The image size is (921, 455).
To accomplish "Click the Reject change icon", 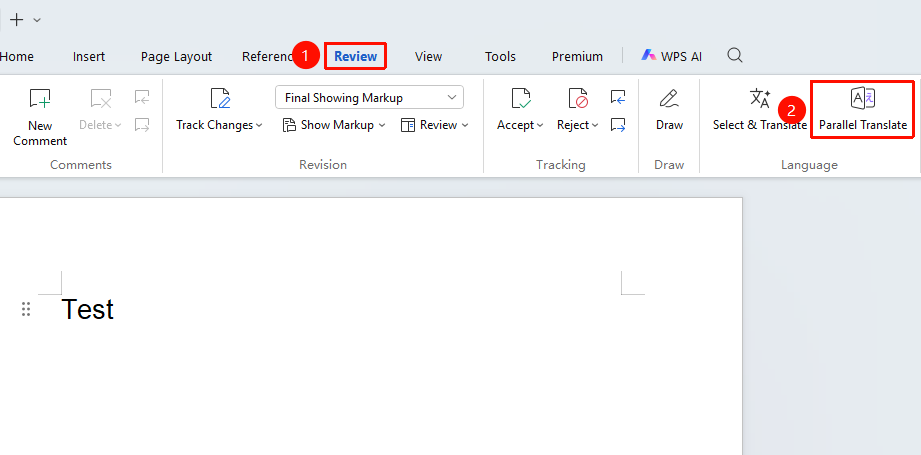I will [x=578, y=99].
